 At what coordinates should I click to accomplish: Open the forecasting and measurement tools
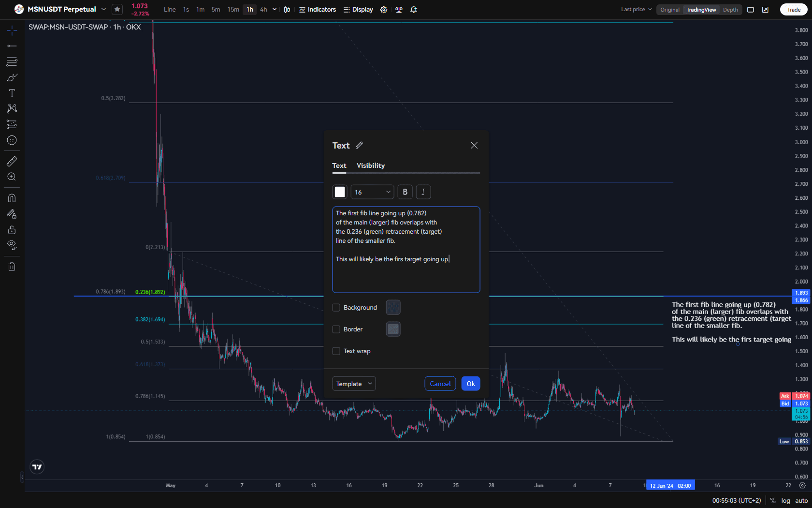point(12,124)
